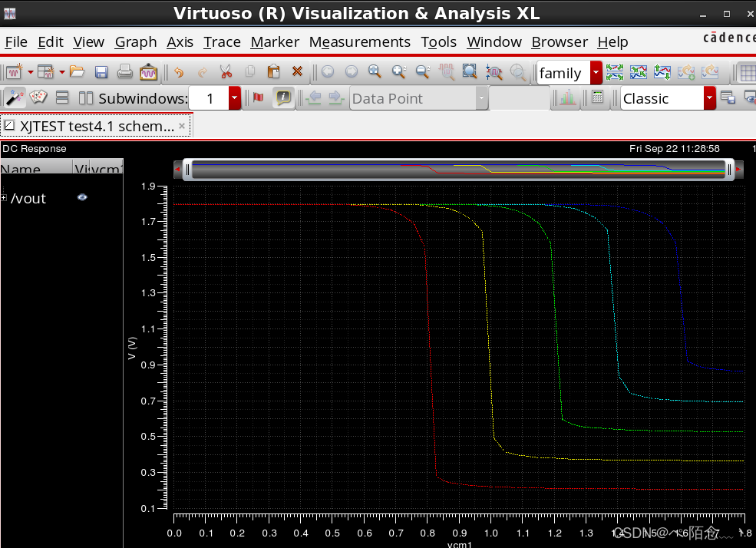Image resolution: width=756 pixels, height=548 pixels.
Task: Select the horizontal stacked subwindow layout
Action: pos(62,97)
